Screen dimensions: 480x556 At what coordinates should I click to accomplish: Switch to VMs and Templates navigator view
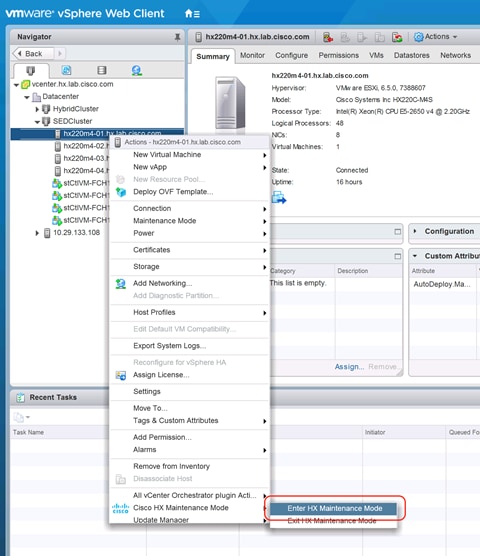[x=66, y=70]
